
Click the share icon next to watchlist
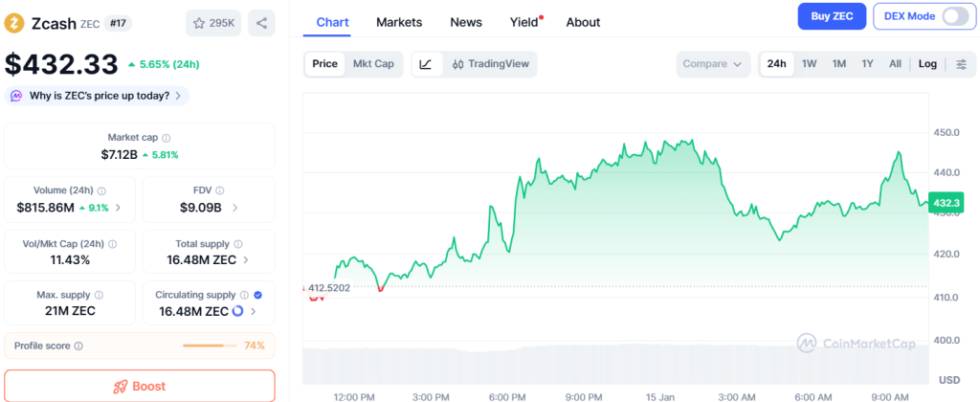click(262, 22)
